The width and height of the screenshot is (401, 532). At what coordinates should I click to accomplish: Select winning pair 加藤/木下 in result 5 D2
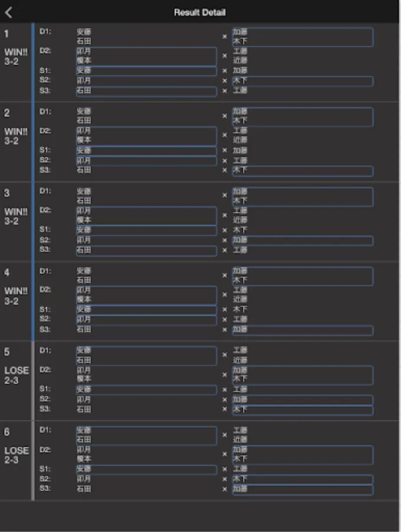(303, 375)
